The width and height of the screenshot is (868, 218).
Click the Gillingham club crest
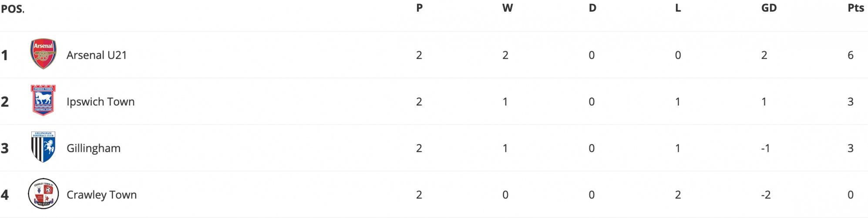(x=43, y=147)
